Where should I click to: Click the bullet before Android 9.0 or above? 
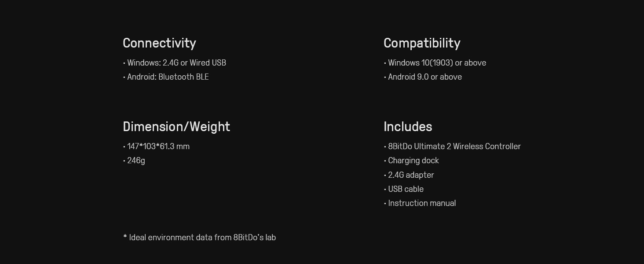point(385,77)
